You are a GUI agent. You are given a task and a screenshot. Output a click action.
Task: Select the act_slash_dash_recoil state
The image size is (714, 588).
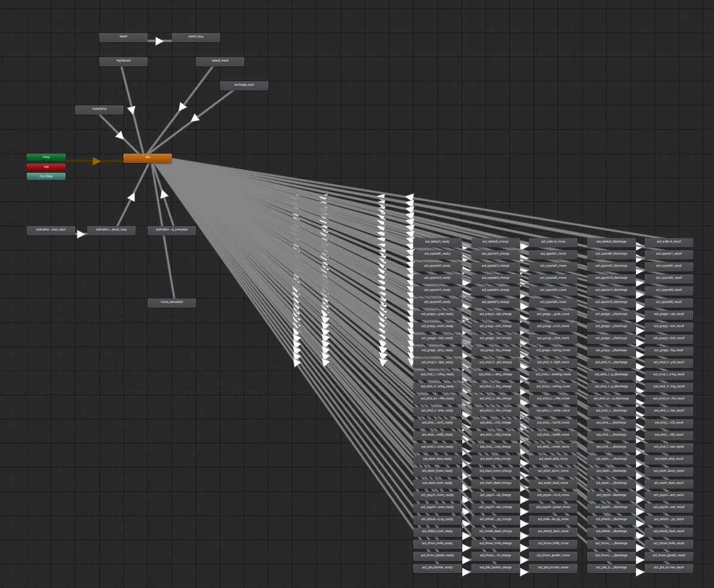point(669,483)
